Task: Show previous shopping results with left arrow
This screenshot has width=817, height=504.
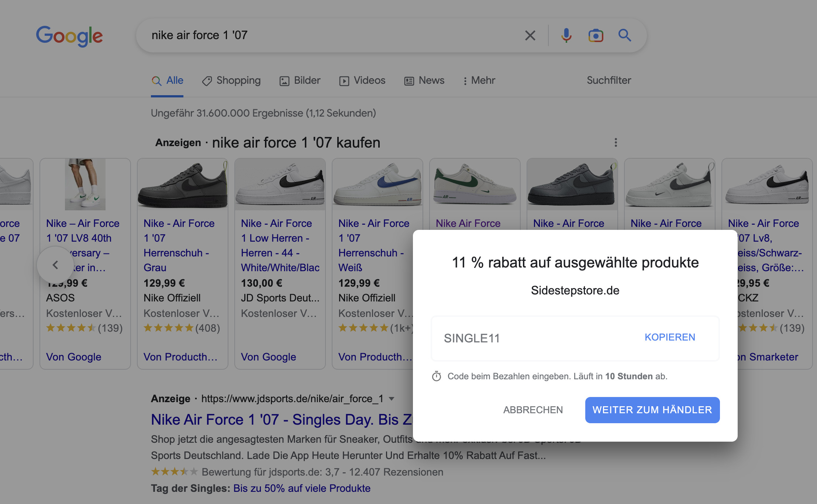Action: point(55,265)
